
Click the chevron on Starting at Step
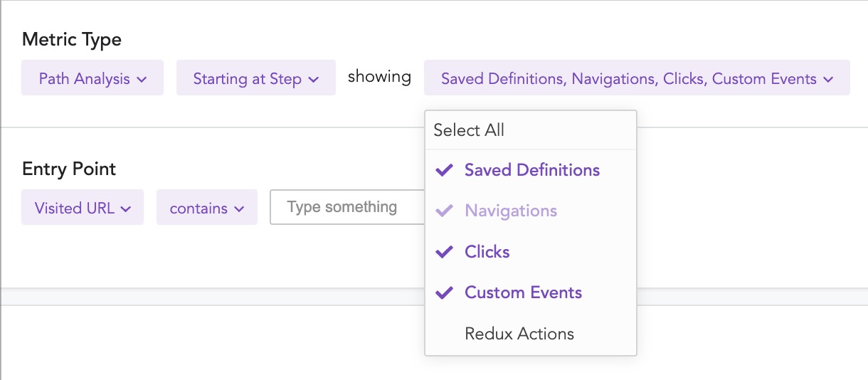(x=314, y=79)
